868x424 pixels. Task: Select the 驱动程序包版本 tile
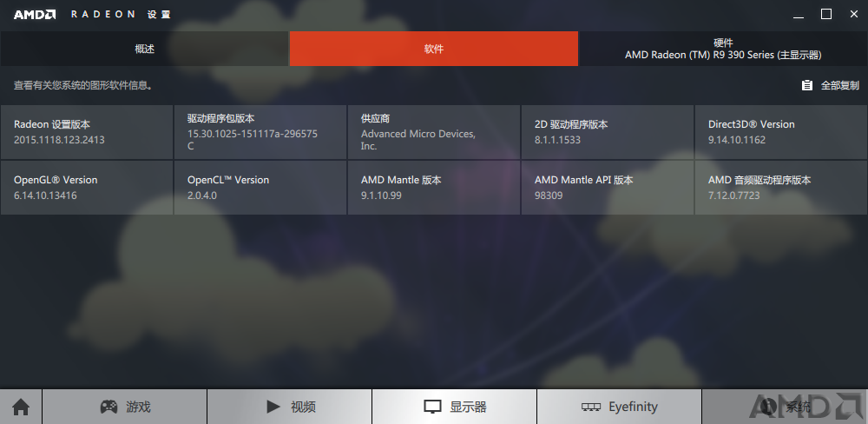point(260,132)
